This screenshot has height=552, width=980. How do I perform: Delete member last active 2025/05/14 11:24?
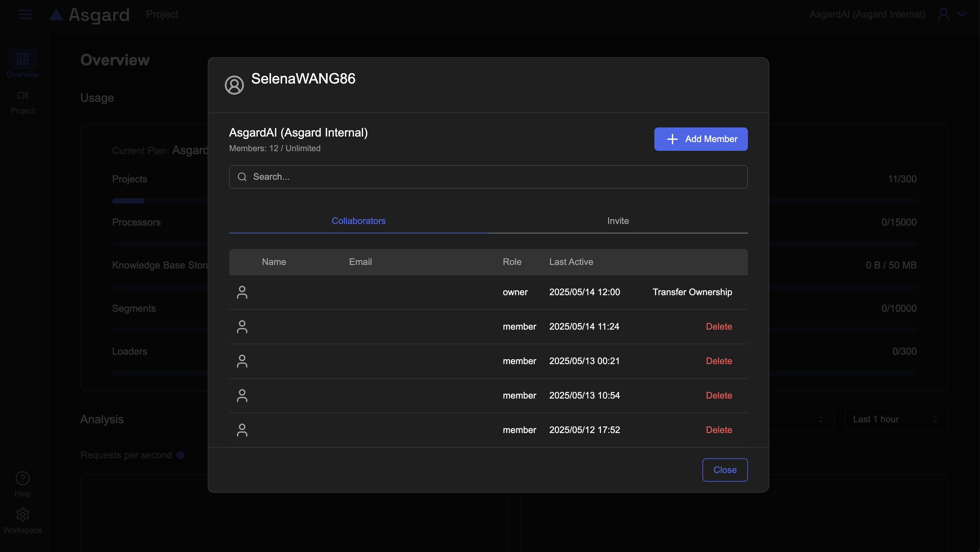[719, 326]
